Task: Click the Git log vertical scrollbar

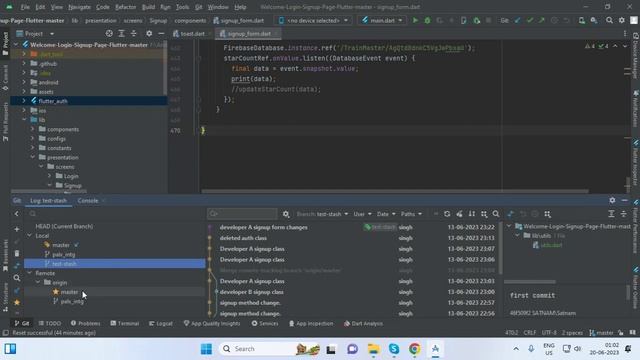Action: [501, 249]
